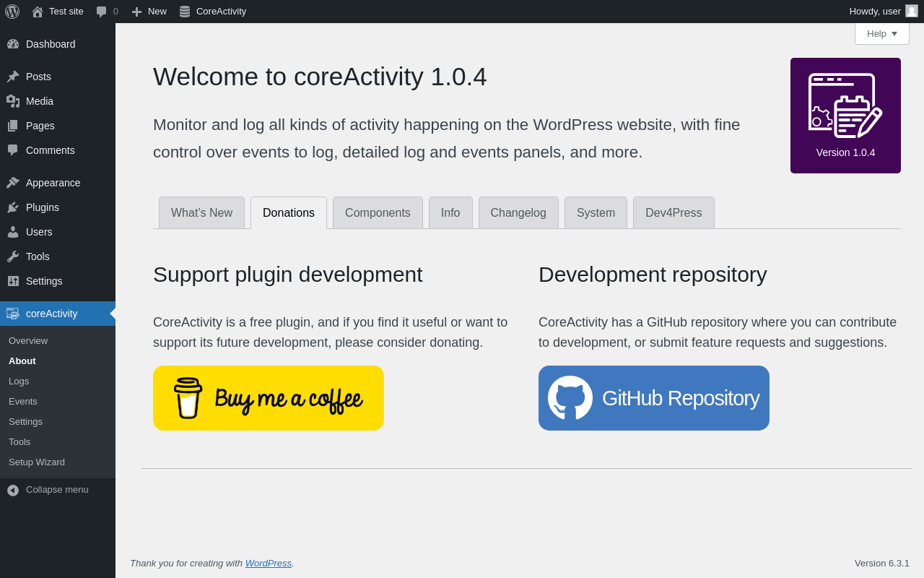The image size is (924, 578).
Task: Open the GitHub Repository button
Action: [x=654, y=398]
